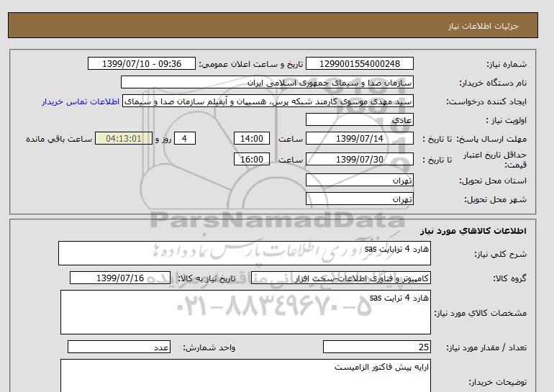Click the label تاریخ و ساعت اعلان عمومی
This screenshot has width=554, height=392.
point(251,64)
